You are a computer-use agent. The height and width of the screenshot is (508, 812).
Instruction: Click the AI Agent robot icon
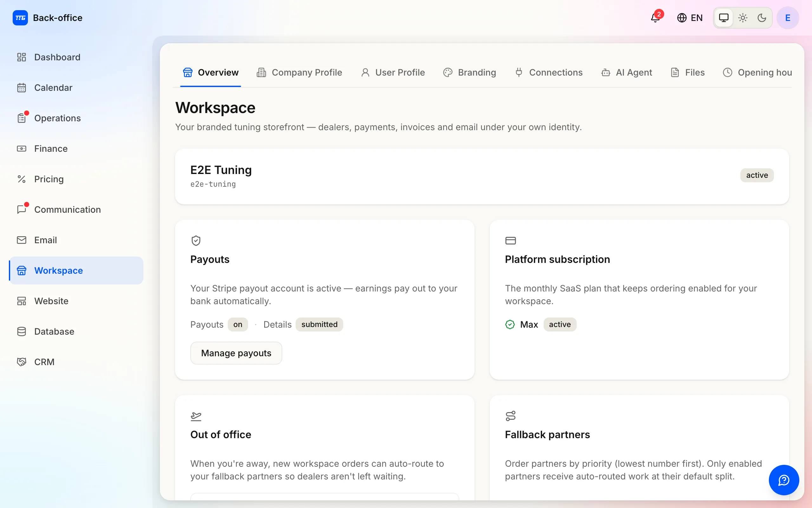(x=606, y=73)
